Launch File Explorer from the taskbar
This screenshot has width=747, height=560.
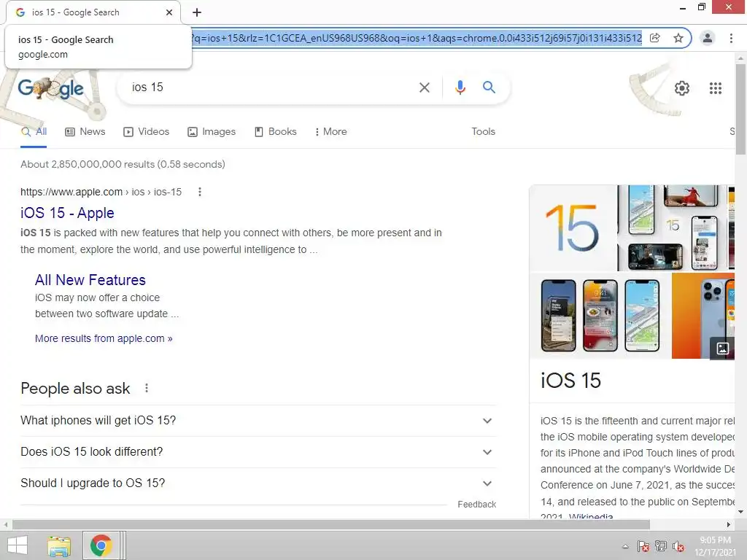[59, 545]
